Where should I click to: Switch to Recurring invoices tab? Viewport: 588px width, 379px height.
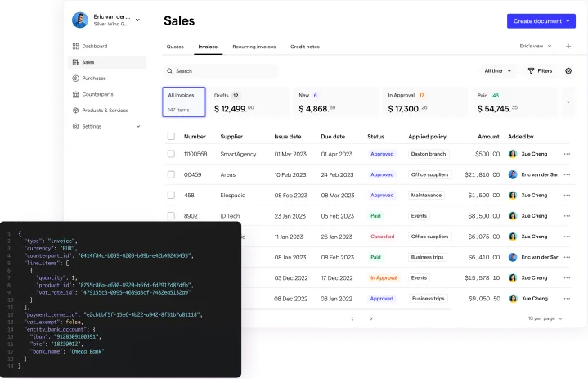pos(254,47)
